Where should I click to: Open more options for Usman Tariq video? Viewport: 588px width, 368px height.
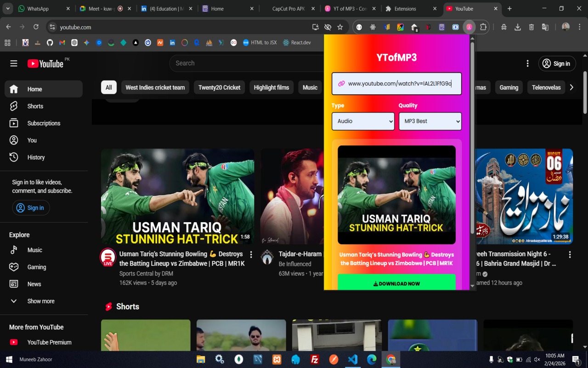251,254
